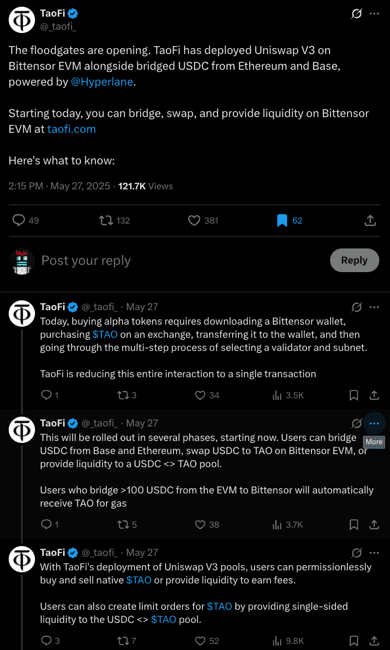Click the Reply button

[354, 260]
